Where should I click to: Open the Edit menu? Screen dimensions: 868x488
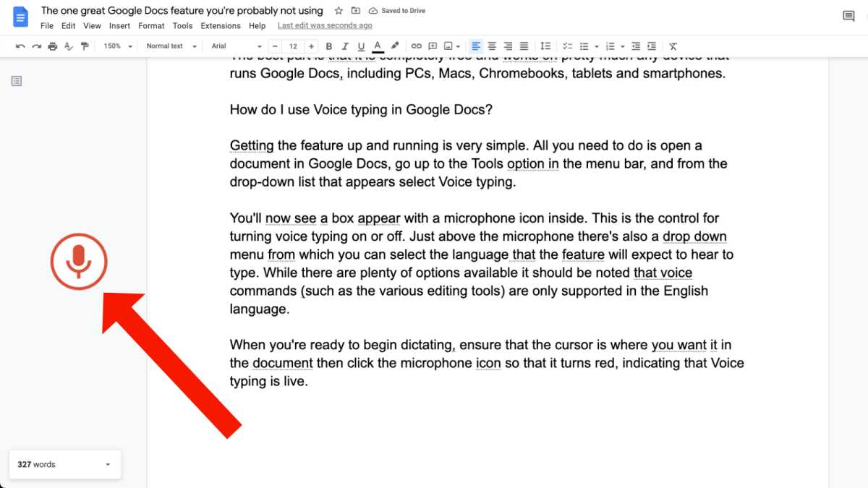tap(68, 26)
